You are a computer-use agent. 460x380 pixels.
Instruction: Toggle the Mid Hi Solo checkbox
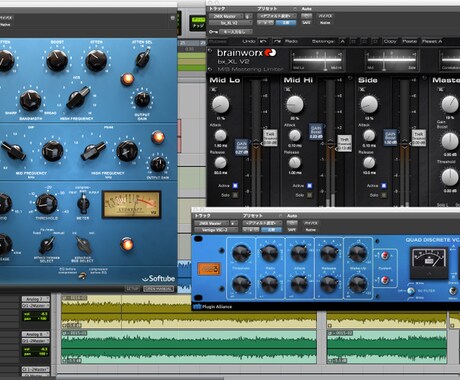pyautogui.click(x=310, y=195)
